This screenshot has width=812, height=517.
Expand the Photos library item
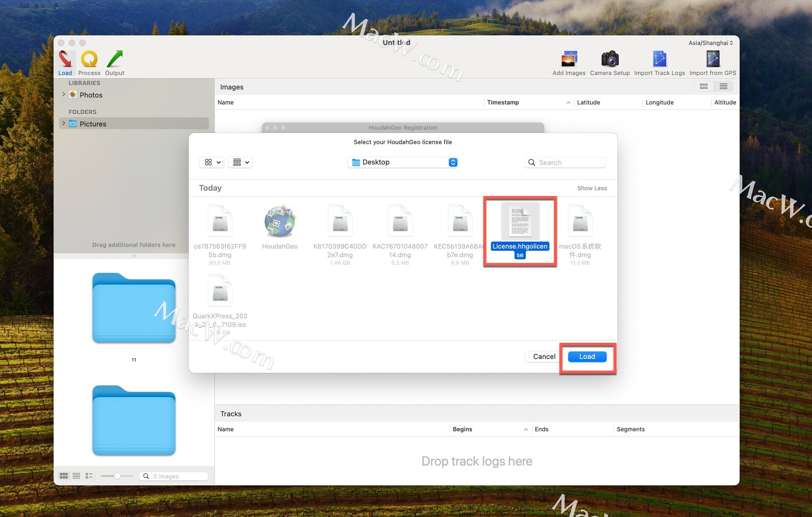pos(63,94)
